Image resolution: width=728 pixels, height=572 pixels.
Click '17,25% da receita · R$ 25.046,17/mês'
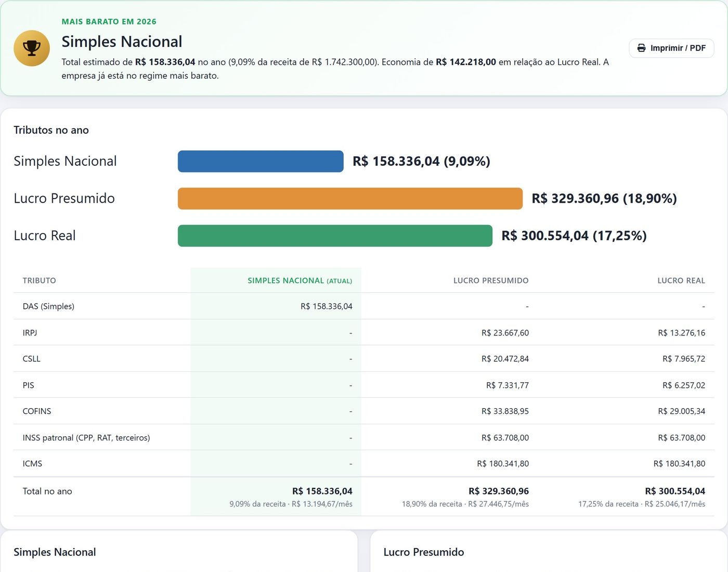[642, 504]
